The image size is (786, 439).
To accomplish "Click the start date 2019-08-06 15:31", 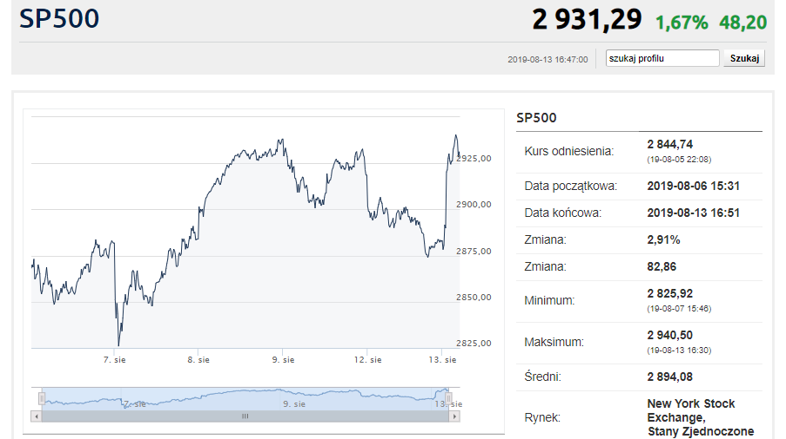I will tap(693, 186).
